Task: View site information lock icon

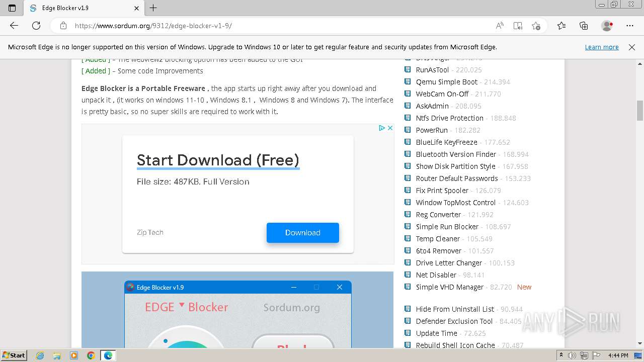Action: coord(63,26)
